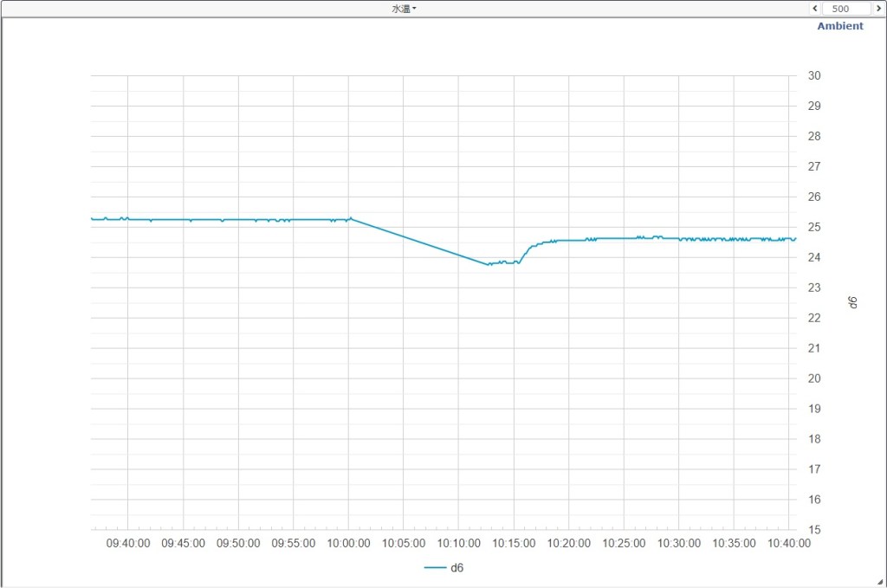Click the 20 y-axis value label

point(813,378)
